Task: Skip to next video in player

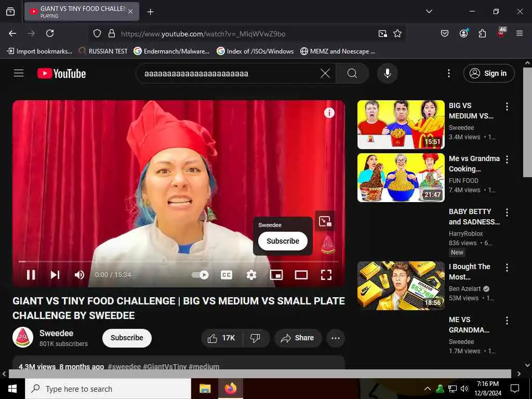Action: 55,275
